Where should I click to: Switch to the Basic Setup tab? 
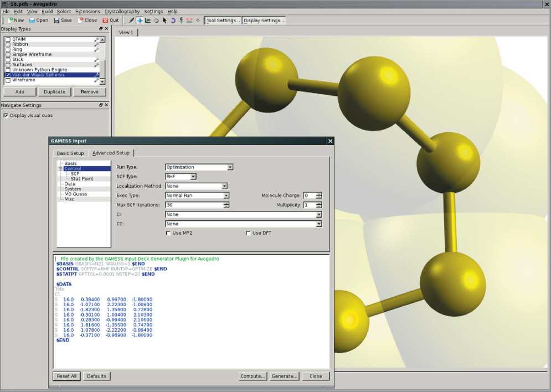[x=70, y=153]
